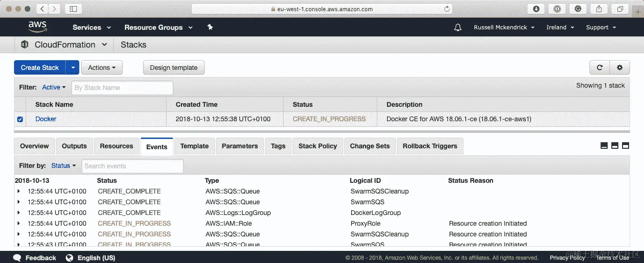This screenshot has width=644, height=263.
Task: Toggle the Docker stack checkbox
Action: coord(20,119)
